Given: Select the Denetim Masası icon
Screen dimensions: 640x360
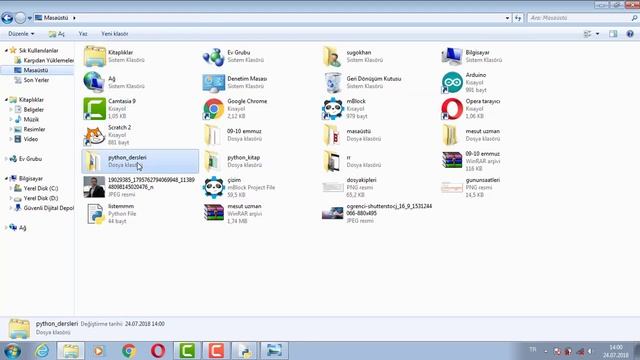Looking at the screenshot, I should click(213, 82).
